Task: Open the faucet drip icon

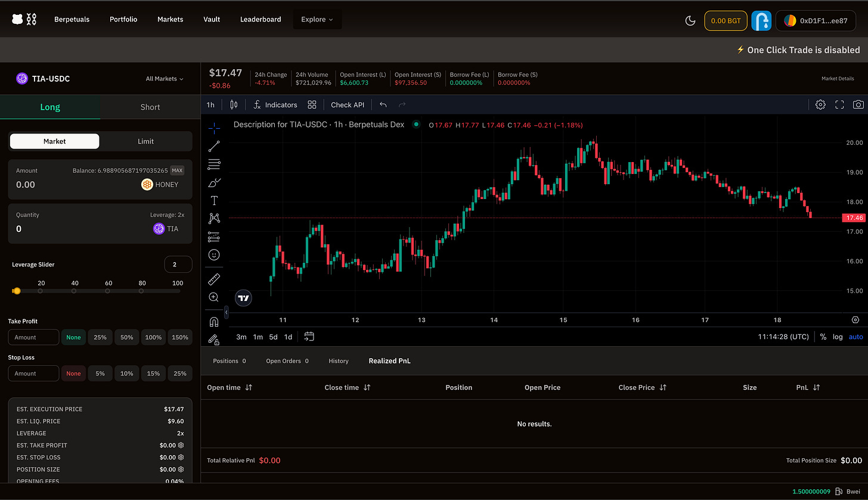Action: coord(761,20)
